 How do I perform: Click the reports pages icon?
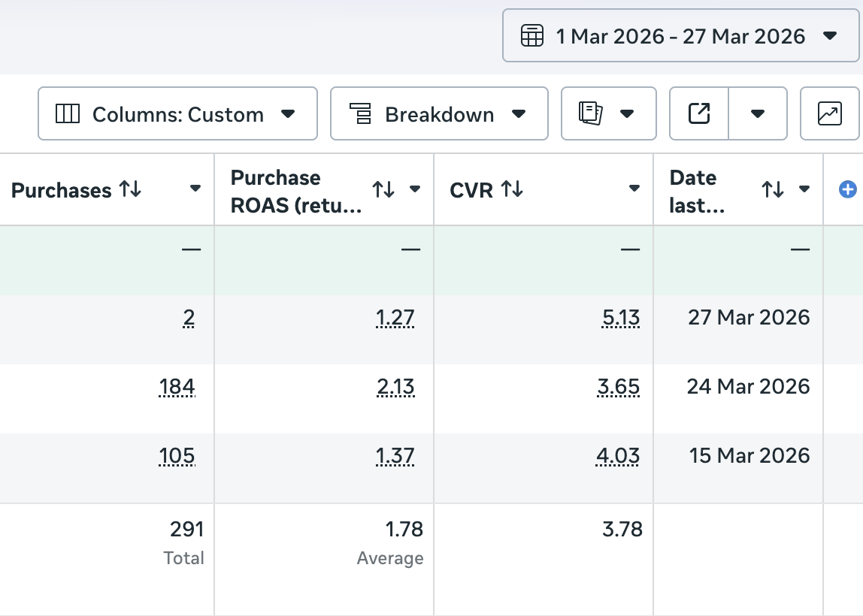click(x=591, y=113)
